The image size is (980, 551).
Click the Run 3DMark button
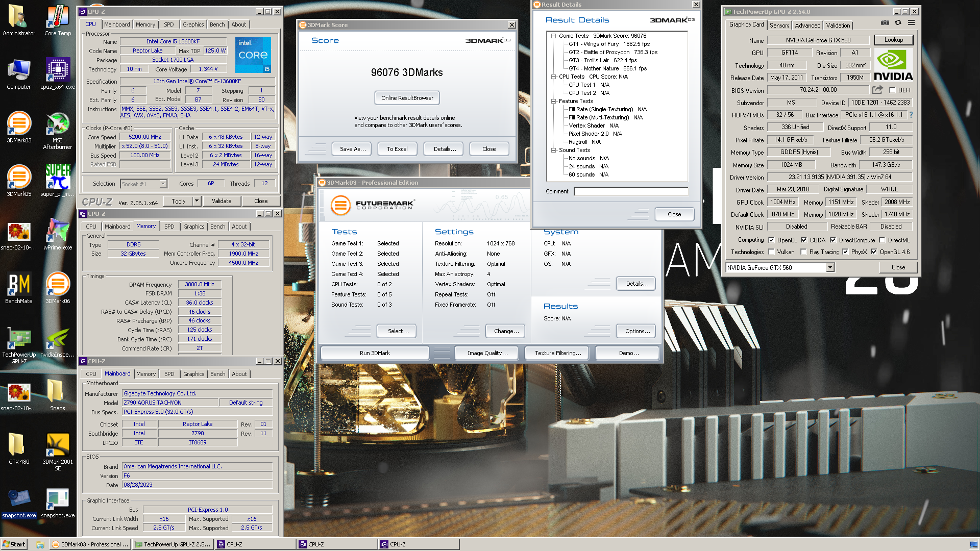[x=375, y=353]
